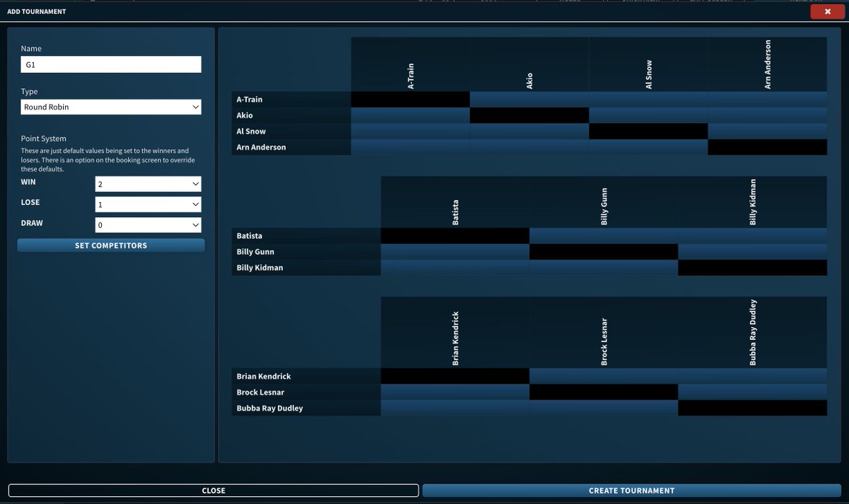The image size is (849, 504).
Task: Click the A-Train vs Akio match cell
Action: pos(529,100)
